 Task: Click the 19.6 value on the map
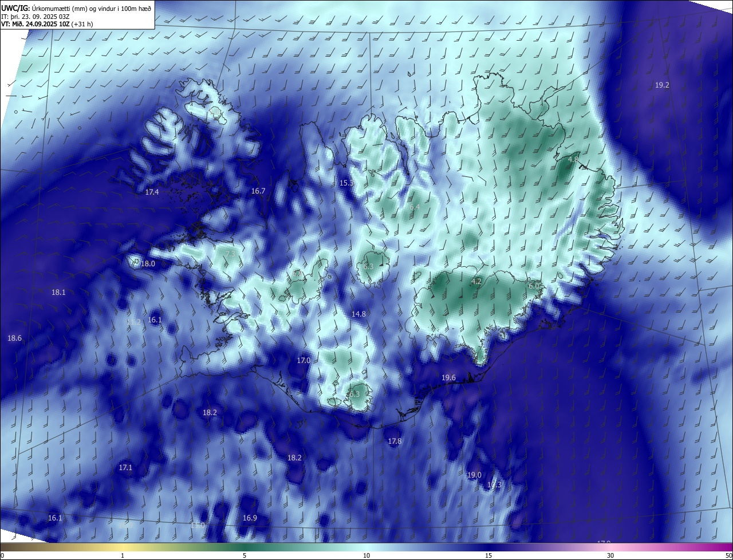(448, 377)
